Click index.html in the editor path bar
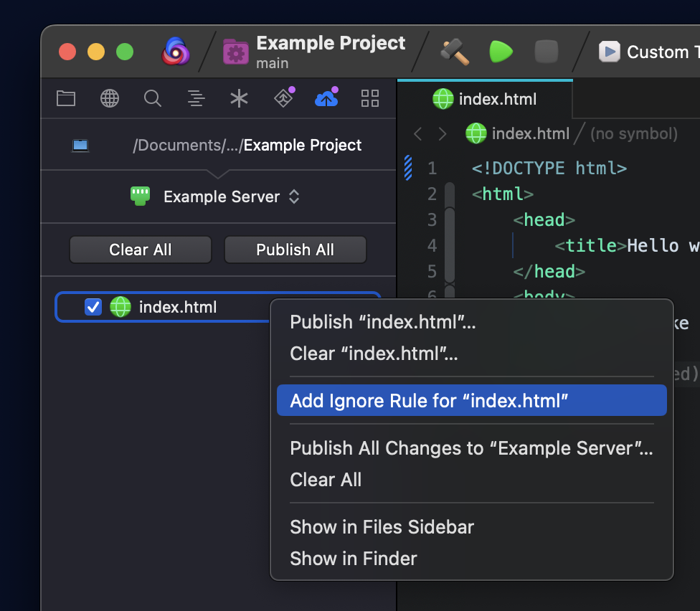The image size is (700, 611). (x=518, y=133)
